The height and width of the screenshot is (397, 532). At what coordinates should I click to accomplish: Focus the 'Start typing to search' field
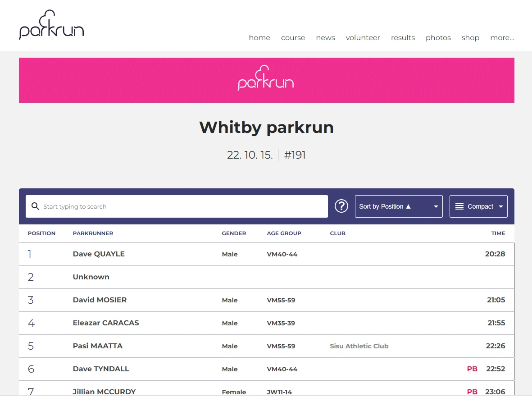tap(177, 206)
